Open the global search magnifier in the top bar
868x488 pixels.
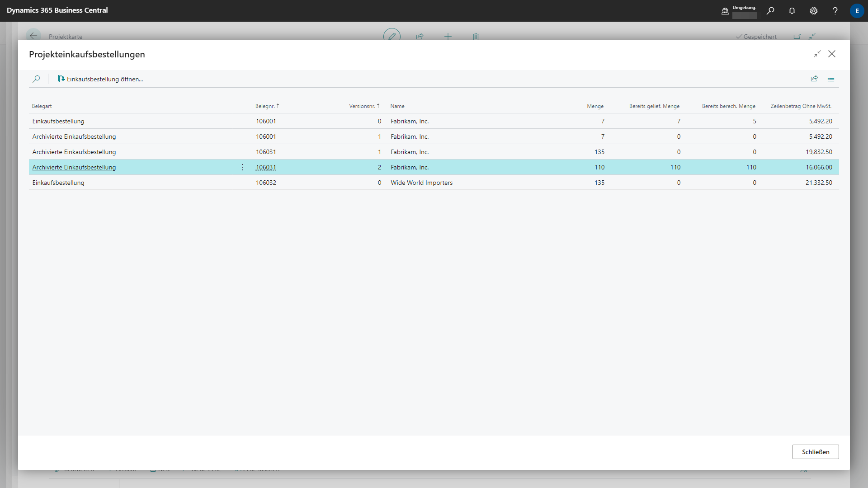pyautogui.click(x=770, y=11)
